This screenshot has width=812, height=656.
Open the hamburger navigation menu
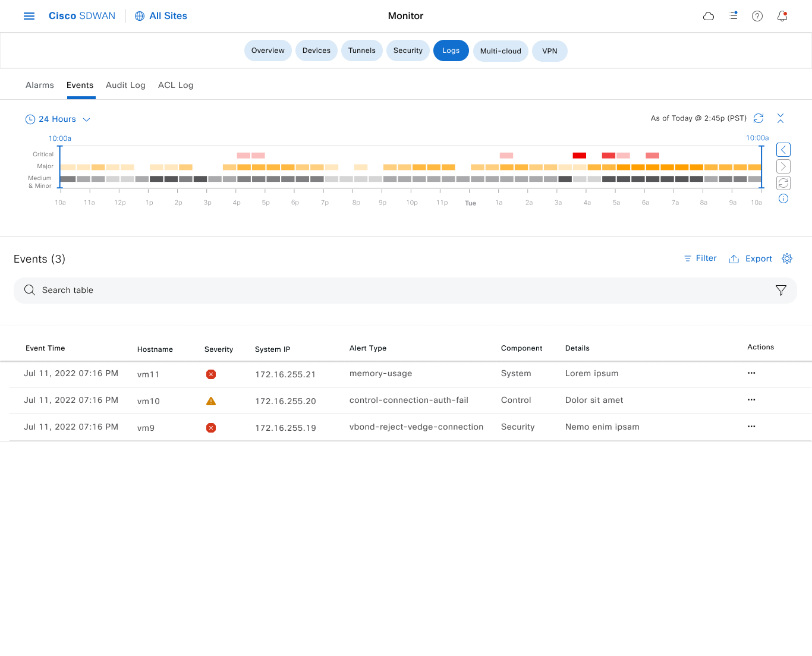(x=29, y=16)
